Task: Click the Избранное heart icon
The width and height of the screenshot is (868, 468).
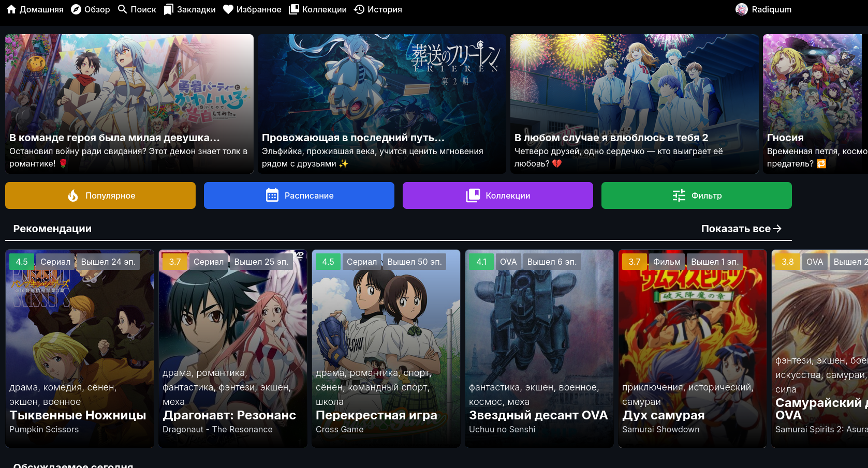Action: [x=228, y=9]
